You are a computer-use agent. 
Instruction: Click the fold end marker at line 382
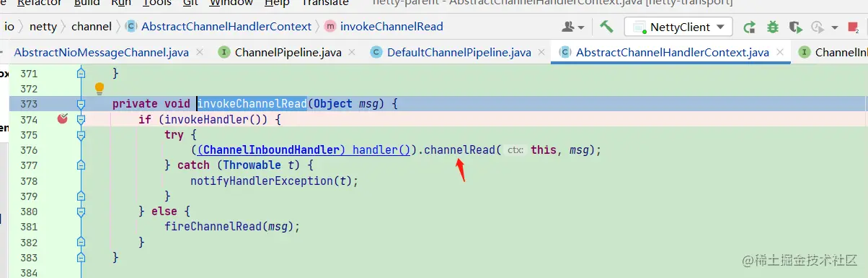pyautogui.click(x=81, y=242)
